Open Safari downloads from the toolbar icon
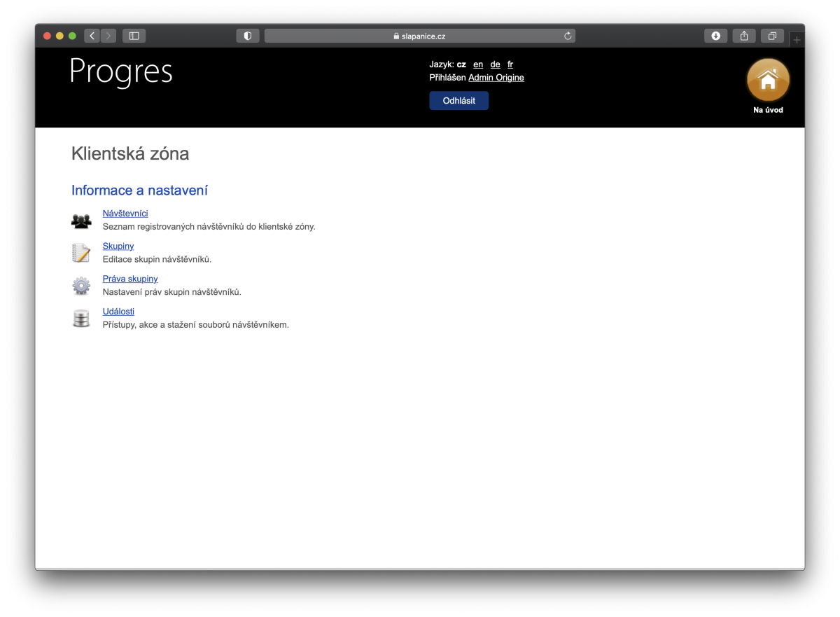The image size is (840, 617). [715, 36]
